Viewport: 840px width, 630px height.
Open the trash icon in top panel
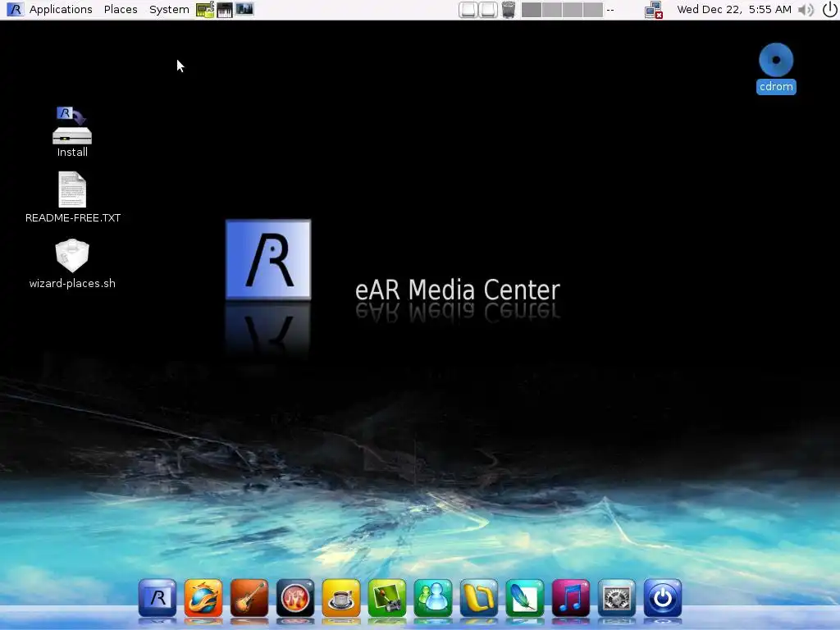(509, 9)
